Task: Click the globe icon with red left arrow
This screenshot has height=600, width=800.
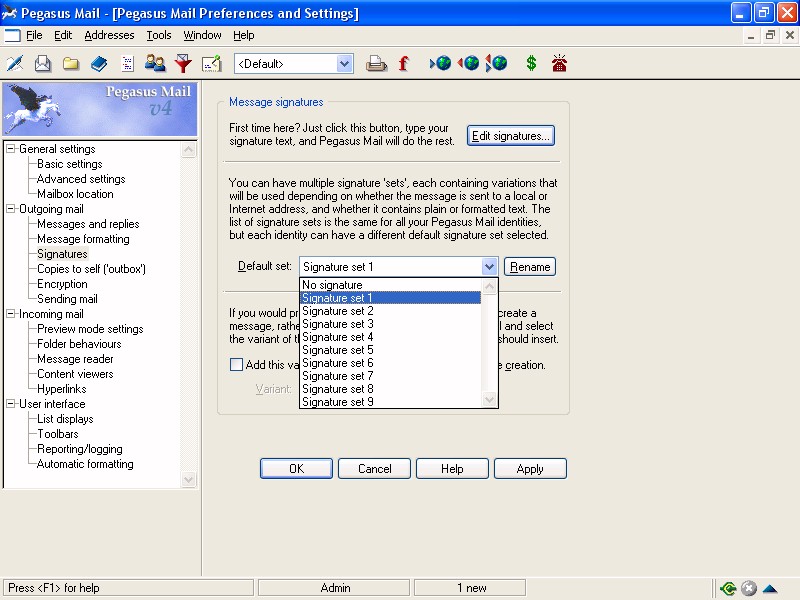Action: click(468, 63)
